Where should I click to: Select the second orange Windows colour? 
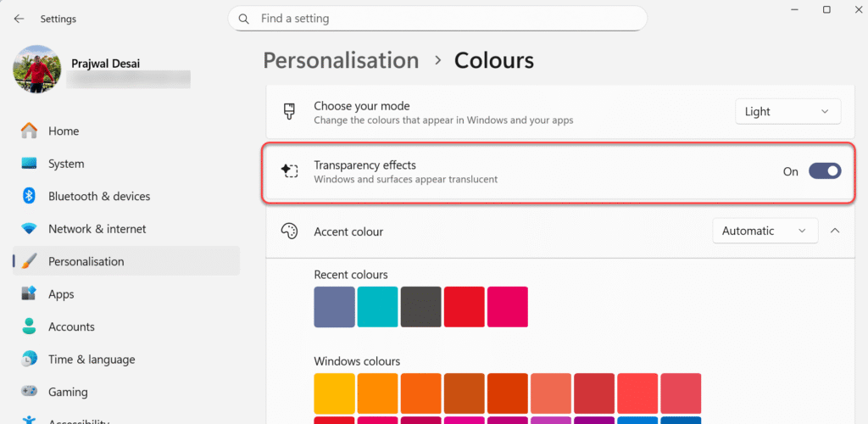point(420,393)
